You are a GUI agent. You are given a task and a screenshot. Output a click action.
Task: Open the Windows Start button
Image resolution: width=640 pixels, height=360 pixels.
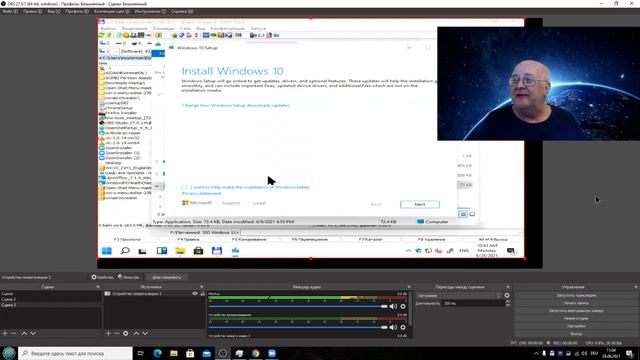point(9,353)
